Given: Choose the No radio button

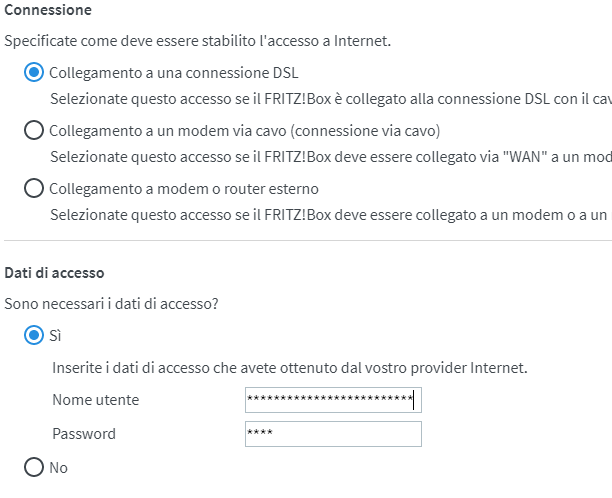Looking at the screenshot, I should tap(34, 467).
